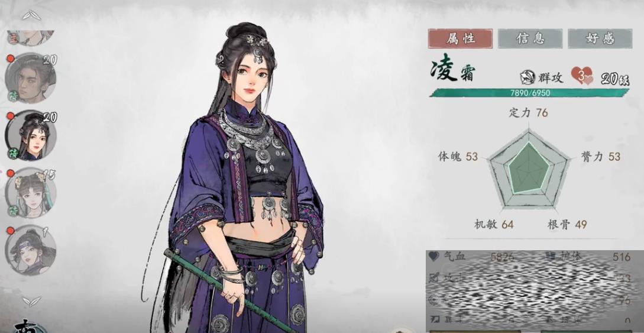
Task: Click the pentagon attribute radar chart
Action: pyautogui.click(x=529, y=169)
